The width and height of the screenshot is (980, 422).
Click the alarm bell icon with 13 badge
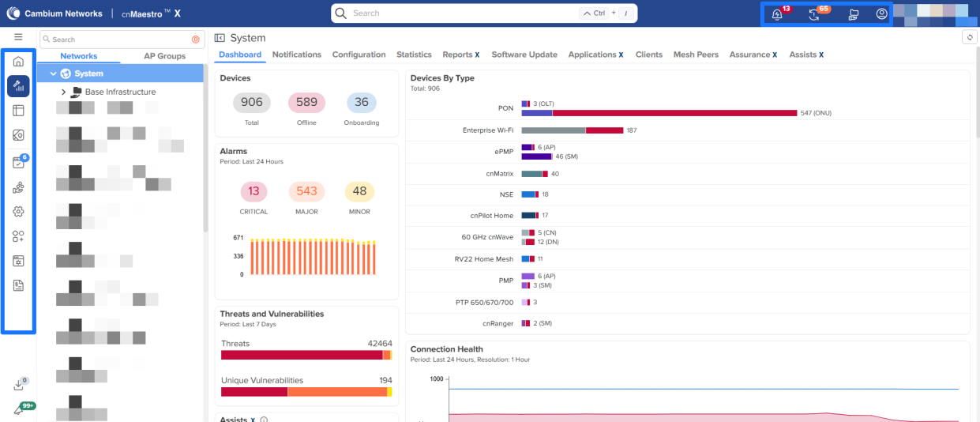point(777,14)
